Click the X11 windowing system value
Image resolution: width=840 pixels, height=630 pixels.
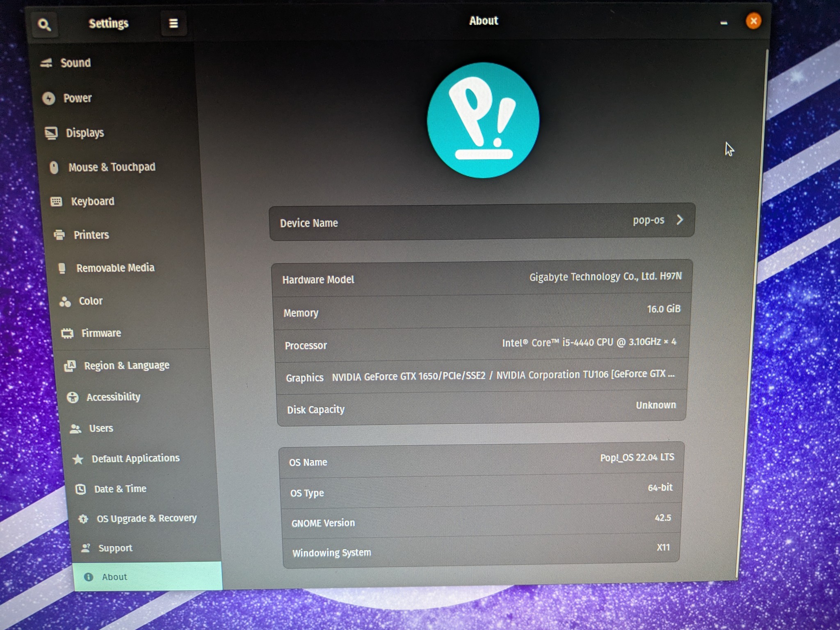pyautogui.click(x=663, y=547)
